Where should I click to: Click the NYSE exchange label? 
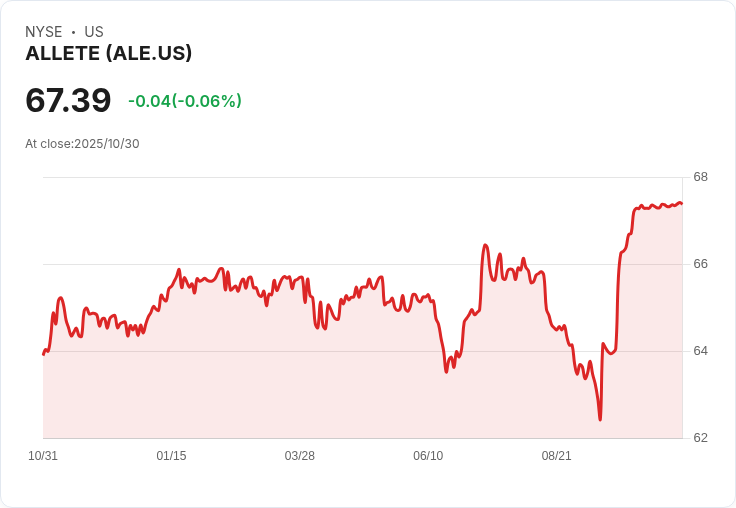click(43, 32)
